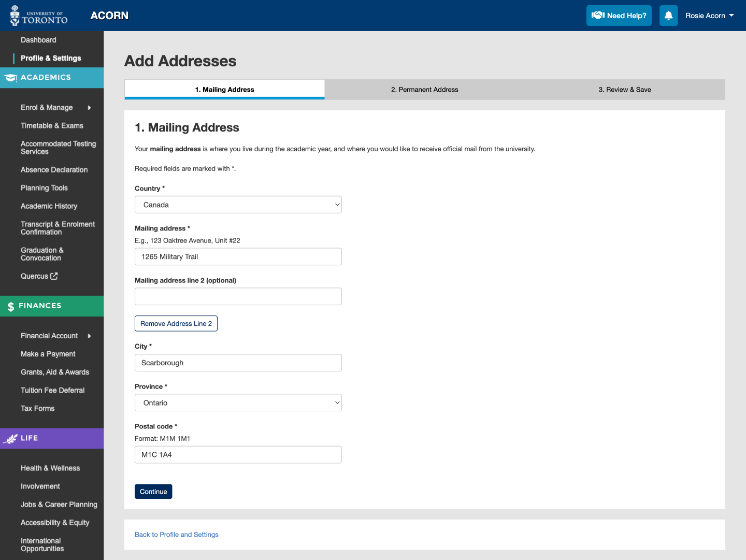The height and width of the screenshot is (560, 746).
Task: Open Dashboard in the sidebar
Action: pyautogui.click(x=38, y=40)
